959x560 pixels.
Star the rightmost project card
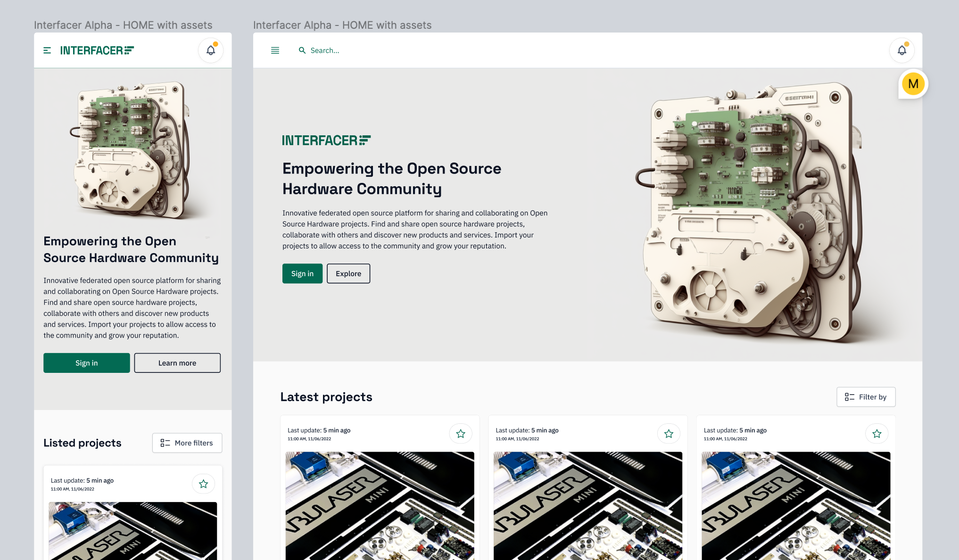[876, 433]
